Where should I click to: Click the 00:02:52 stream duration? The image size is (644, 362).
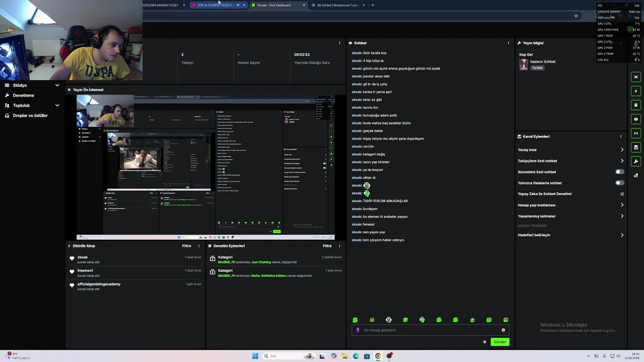(x=302, y=54)
